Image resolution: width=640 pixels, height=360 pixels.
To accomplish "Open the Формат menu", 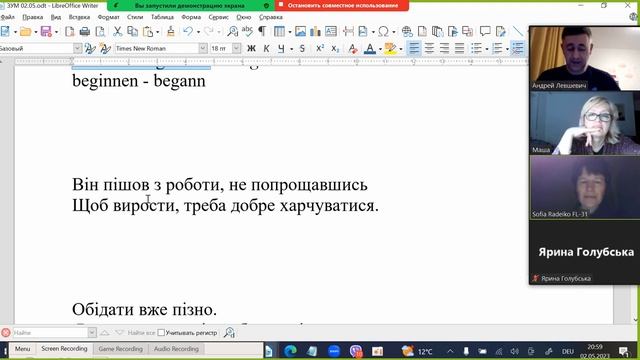I will 109,17.
